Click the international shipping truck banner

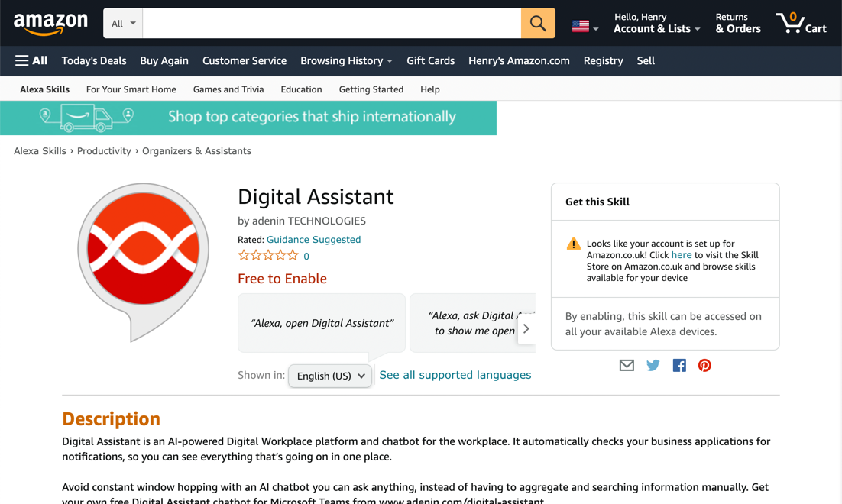click(248, 118)
